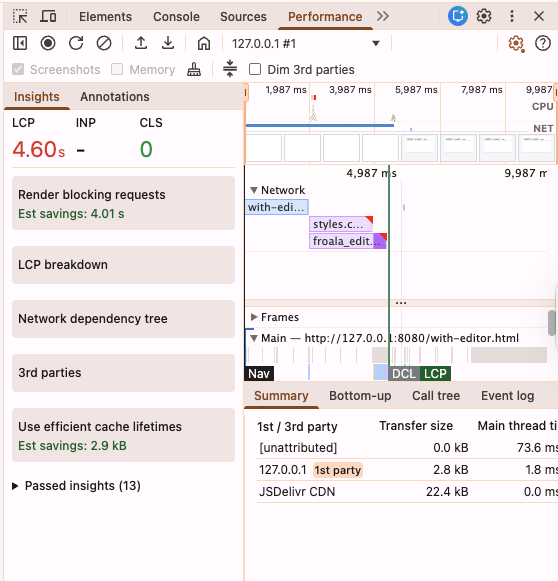Open Network dependency tree insight

pyautogui.click(x=123, y=319)
